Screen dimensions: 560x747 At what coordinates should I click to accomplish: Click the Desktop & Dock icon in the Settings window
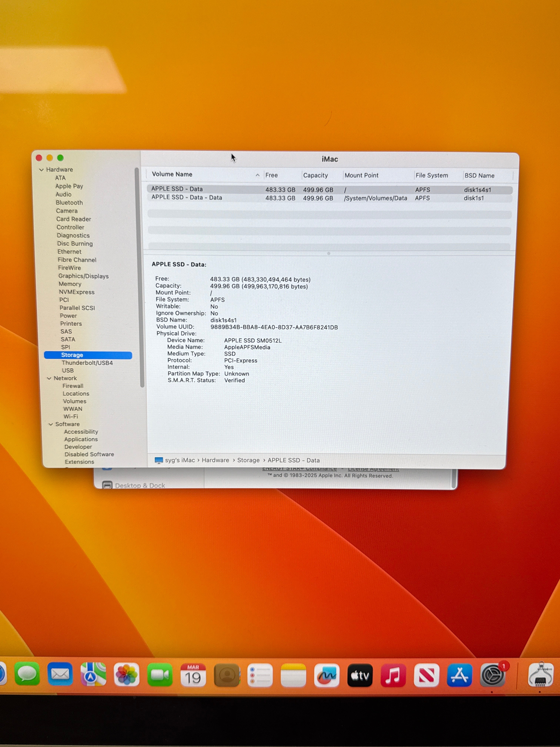107,485
